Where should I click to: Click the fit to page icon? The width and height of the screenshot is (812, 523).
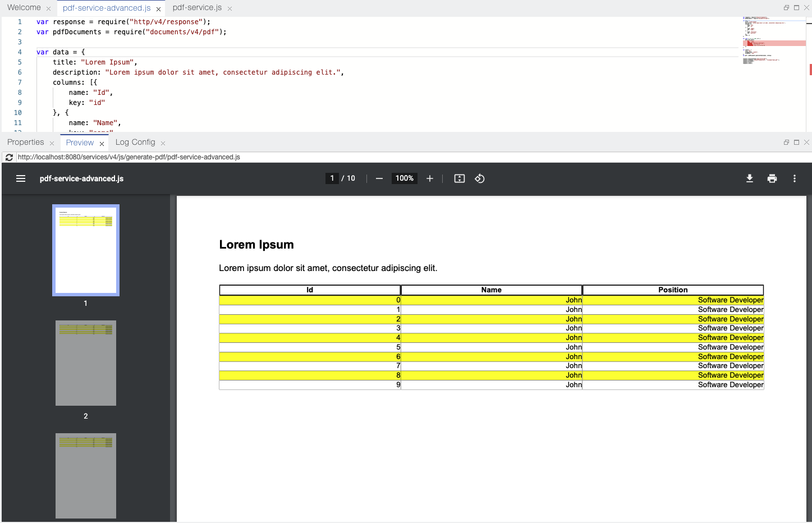point(460,178)
